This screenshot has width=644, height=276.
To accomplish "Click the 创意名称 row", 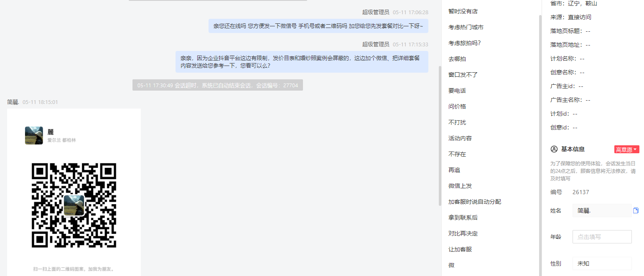I will 568,72.
